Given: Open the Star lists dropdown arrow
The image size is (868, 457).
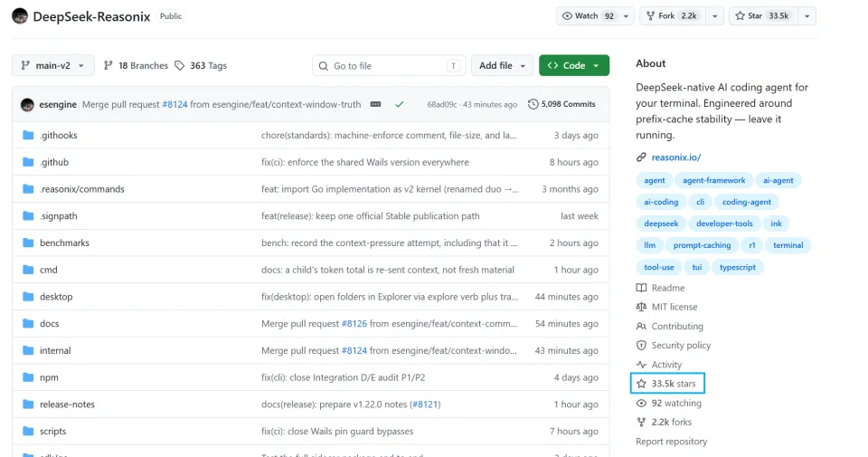Looking at the screenshot, I should click(807, 16).
